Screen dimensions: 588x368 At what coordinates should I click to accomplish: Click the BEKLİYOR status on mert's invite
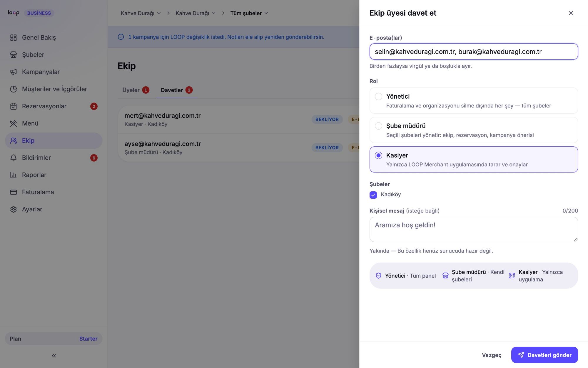327,120
